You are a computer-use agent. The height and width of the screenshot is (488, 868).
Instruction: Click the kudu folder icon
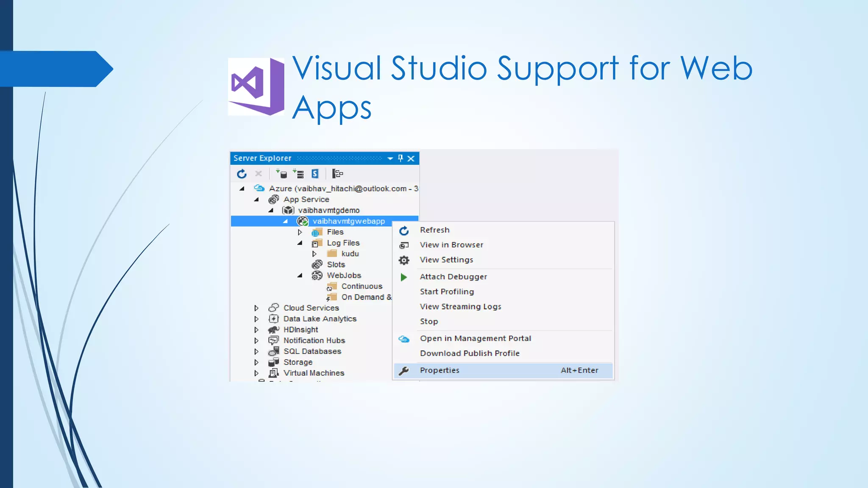[332, 253]
